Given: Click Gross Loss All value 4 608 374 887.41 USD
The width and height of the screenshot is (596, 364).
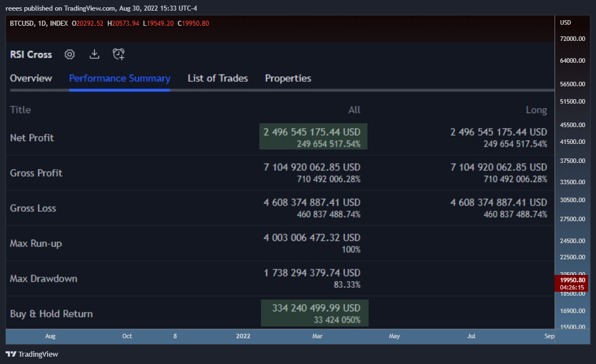Looking at the screenshot, I should coord(312,203).
